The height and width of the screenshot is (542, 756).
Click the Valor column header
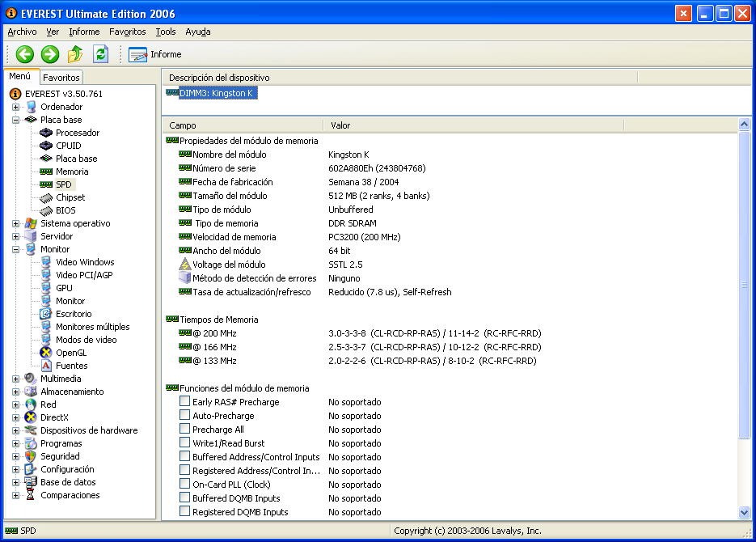pyautogui.click(x=474, y=125)
